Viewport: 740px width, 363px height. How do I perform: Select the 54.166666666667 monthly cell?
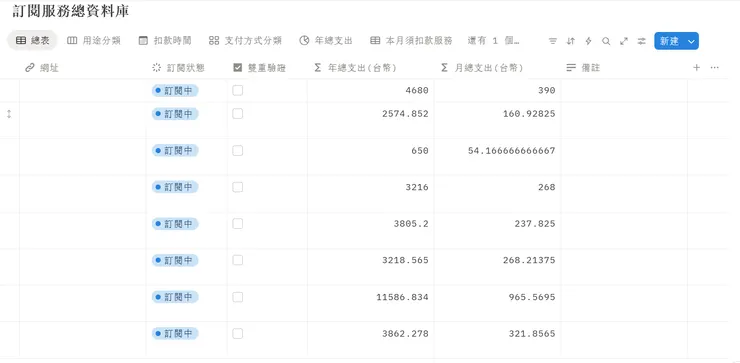click(x=497, y=157)
